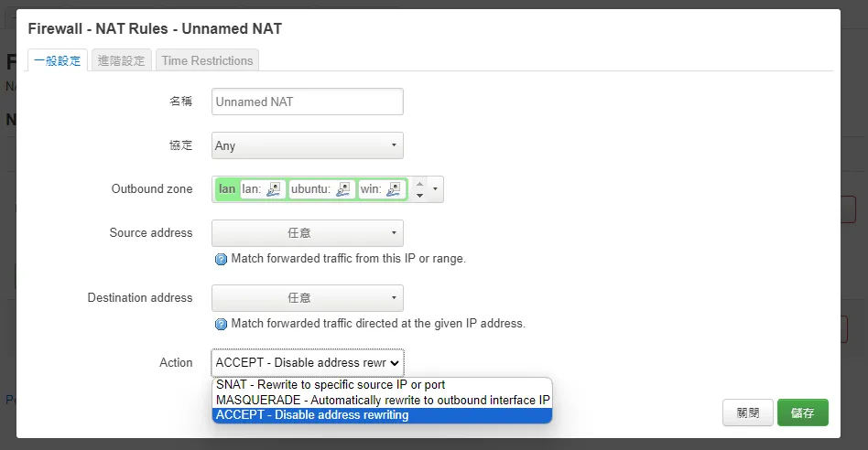
Task: Pick ACCEPT - Disable address rewriting option
Action: coord(312,415)
